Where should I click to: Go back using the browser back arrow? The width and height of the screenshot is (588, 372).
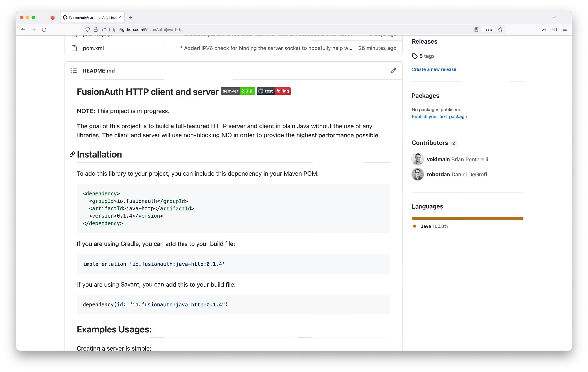tap(23, 30)
